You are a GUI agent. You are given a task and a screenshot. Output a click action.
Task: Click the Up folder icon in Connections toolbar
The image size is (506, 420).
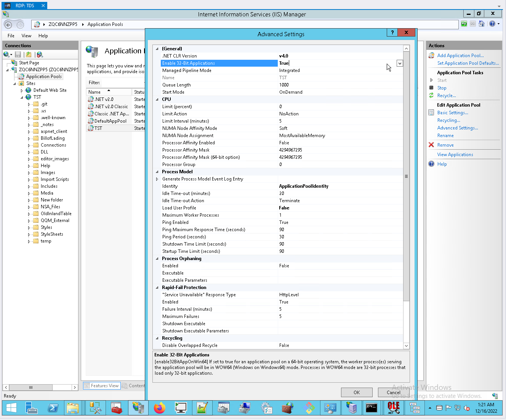pos(29,54)
